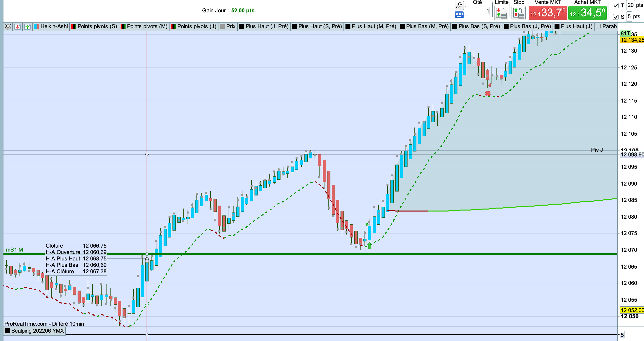The width and height of the screenshot is (644, 341).
Task: Click the Stop order icon
Action: coord(518,13)
